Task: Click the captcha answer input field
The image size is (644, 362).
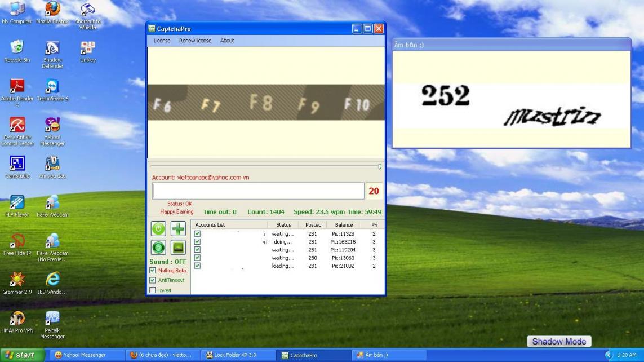Action: pyautogui.click(x=259, y=191)
